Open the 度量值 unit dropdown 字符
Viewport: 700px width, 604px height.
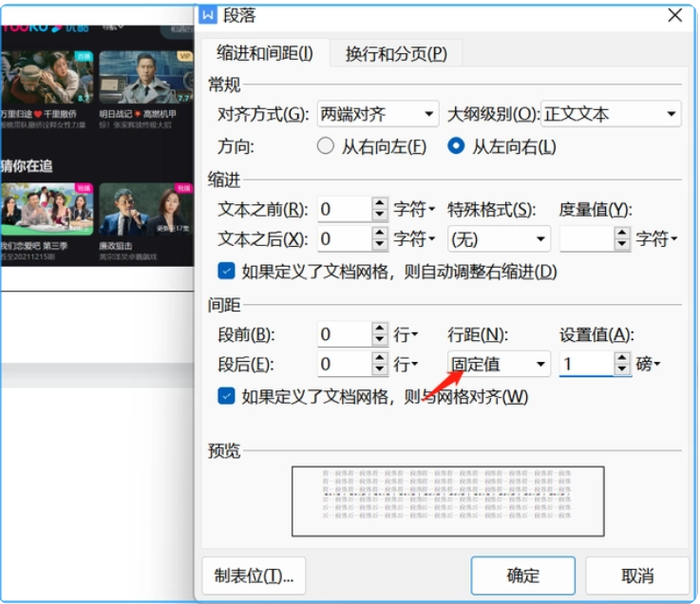tap(656, 238)
